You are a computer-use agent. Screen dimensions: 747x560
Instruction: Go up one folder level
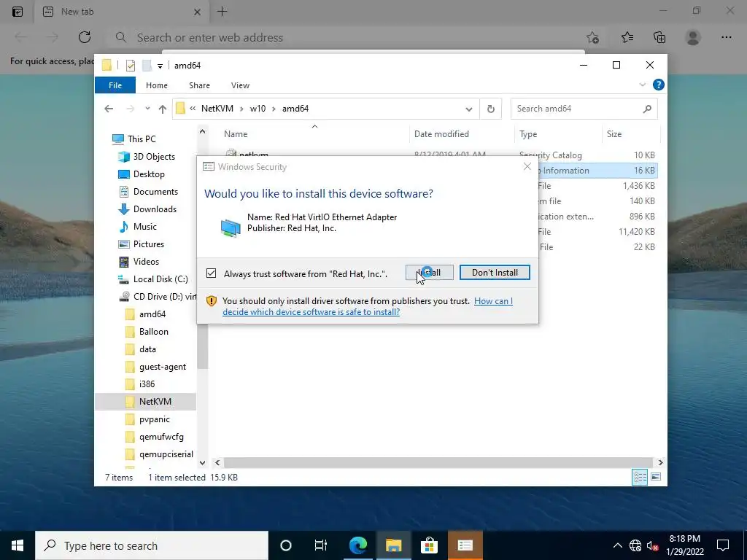(x=163, y=109)
